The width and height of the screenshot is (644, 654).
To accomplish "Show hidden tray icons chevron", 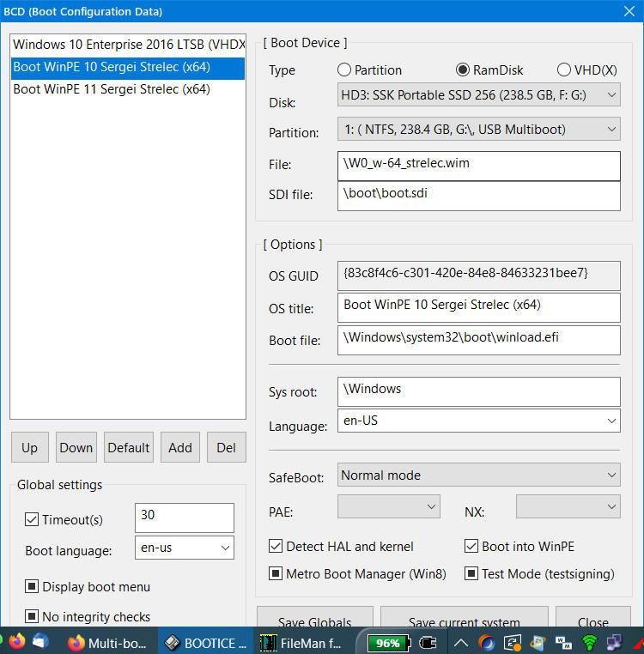I will click(461, 643).
